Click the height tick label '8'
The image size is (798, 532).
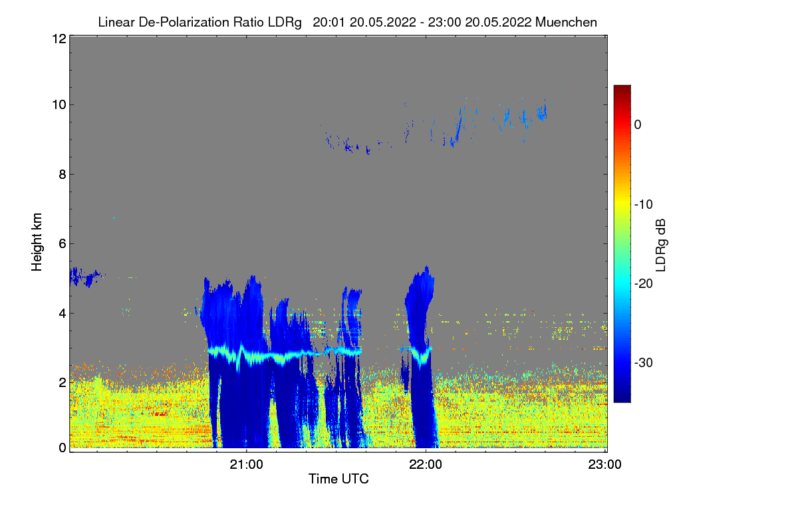61,174
